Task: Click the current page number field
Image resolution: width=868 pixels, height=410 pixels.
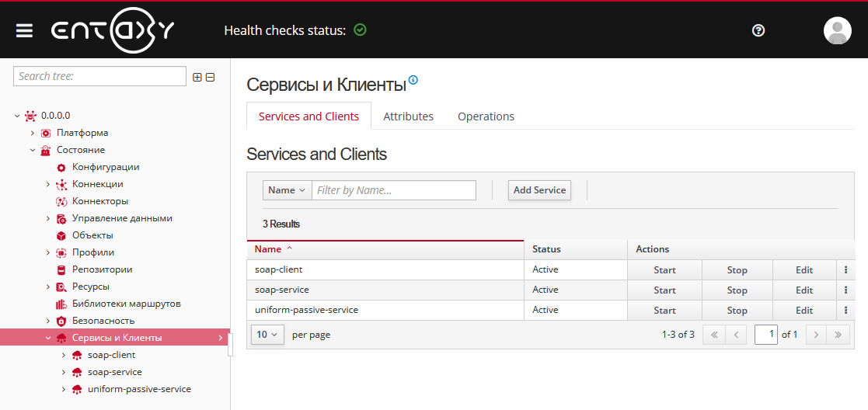Action: tap(766, 335)
